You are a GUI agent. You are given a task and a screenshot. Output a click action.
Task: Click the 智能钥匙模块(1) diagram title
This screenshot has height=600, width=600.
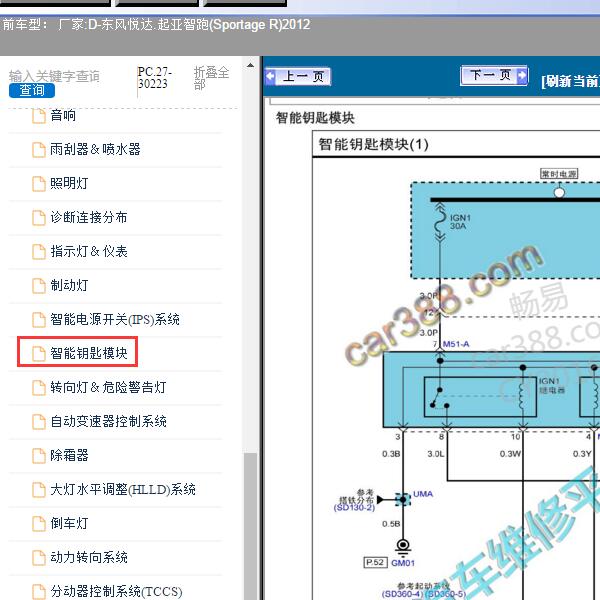click(373, 144)
